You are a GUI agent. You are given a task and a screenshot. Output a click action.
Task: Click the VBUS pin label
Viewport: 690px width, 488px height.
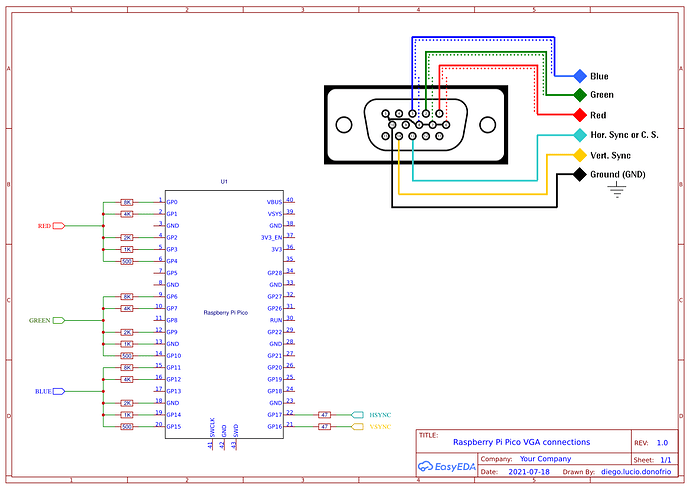click(274, 202)
